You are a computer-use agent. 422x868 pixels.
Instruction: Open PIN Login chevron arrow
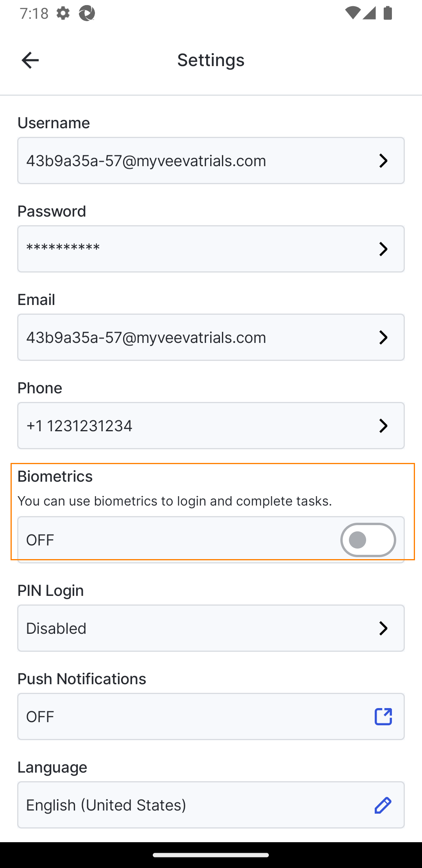(x=383, y=628)
